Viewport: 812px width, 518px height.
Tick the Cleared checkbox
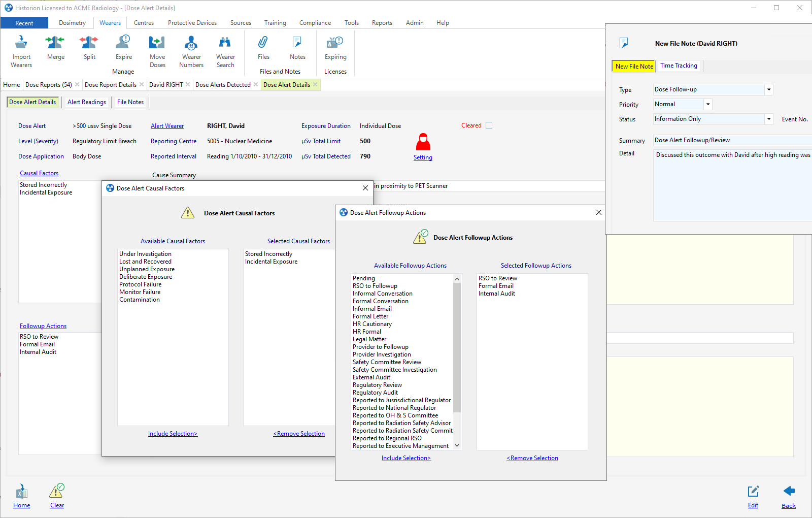coord(489,125)
